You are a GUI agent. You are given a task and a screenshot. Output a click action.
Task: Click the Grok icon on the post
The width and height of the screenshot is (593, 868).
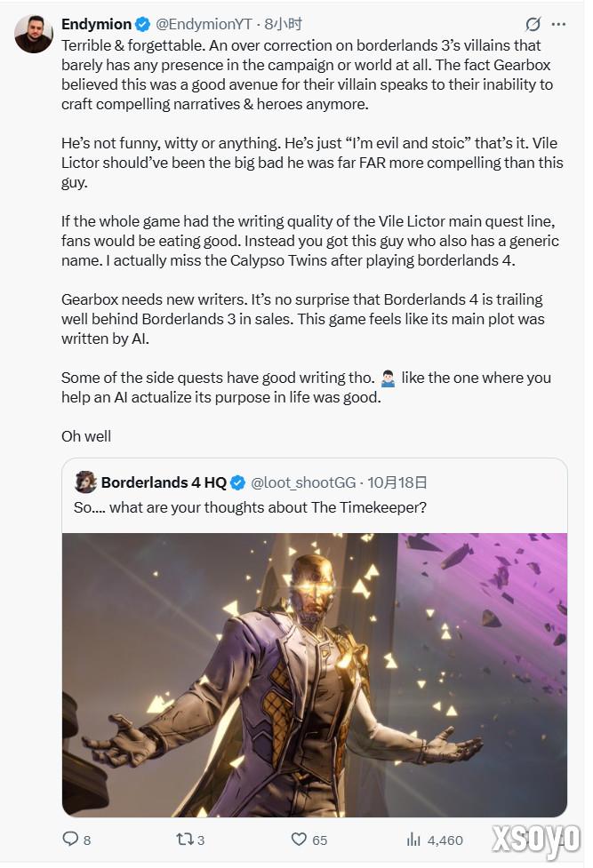click(533, 24)
